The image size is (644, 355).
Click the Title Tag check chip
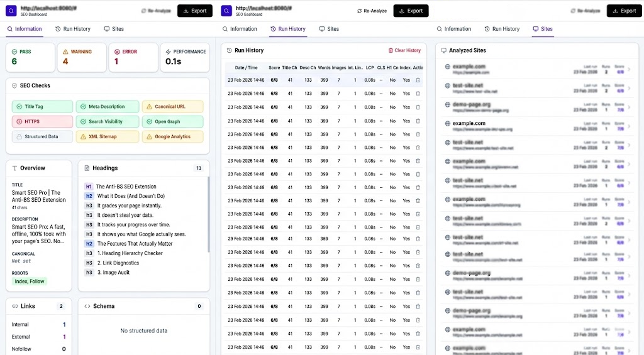coord(42,107)
